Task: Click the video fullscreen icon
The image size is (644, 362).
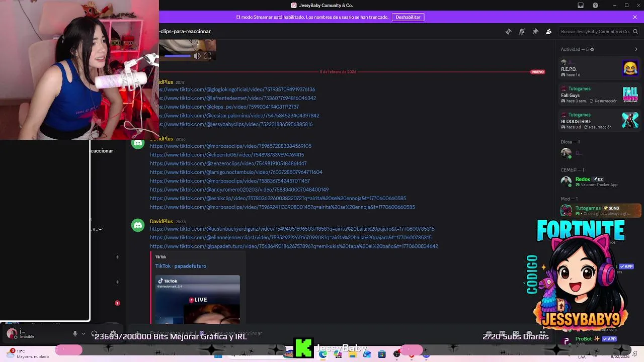Action: pos(208,56)
